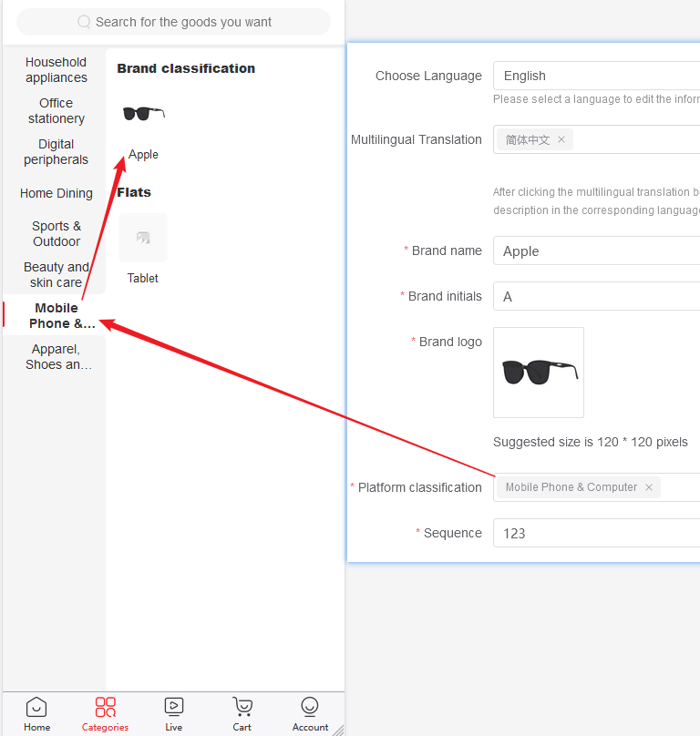700x736 pixels.
Task: Click the Brand logo upload image
Action: pos(539,373)
